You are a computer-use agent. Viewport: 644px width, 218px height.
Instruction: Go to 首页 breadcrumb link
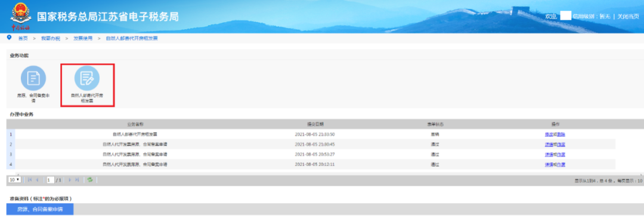coord(23,38)
